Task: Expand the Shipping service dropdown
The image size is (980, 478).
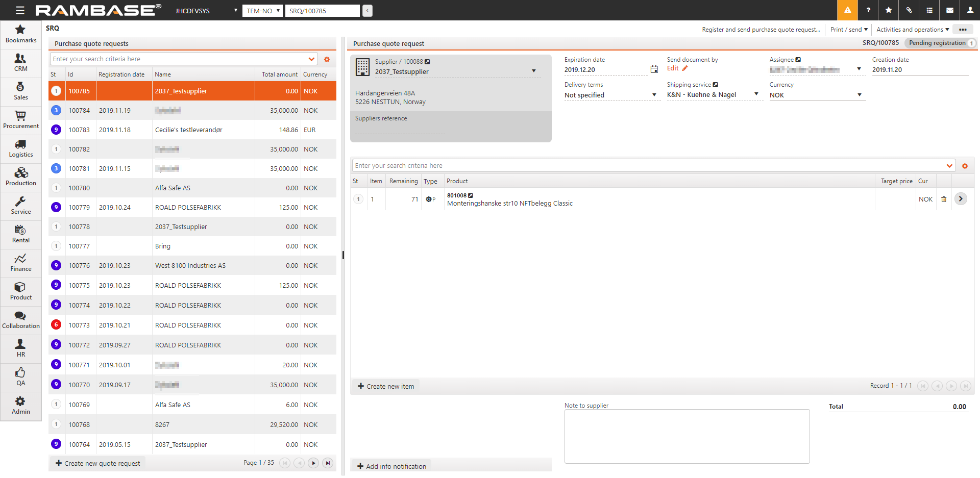Action: point(756,94)
